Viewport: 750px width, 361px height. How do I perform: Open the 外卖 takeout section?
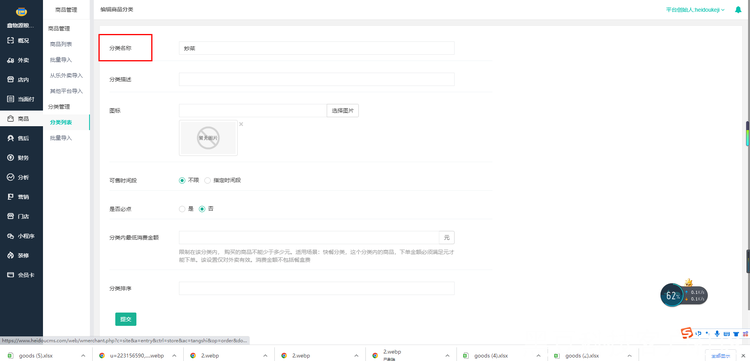coord(19,60)
